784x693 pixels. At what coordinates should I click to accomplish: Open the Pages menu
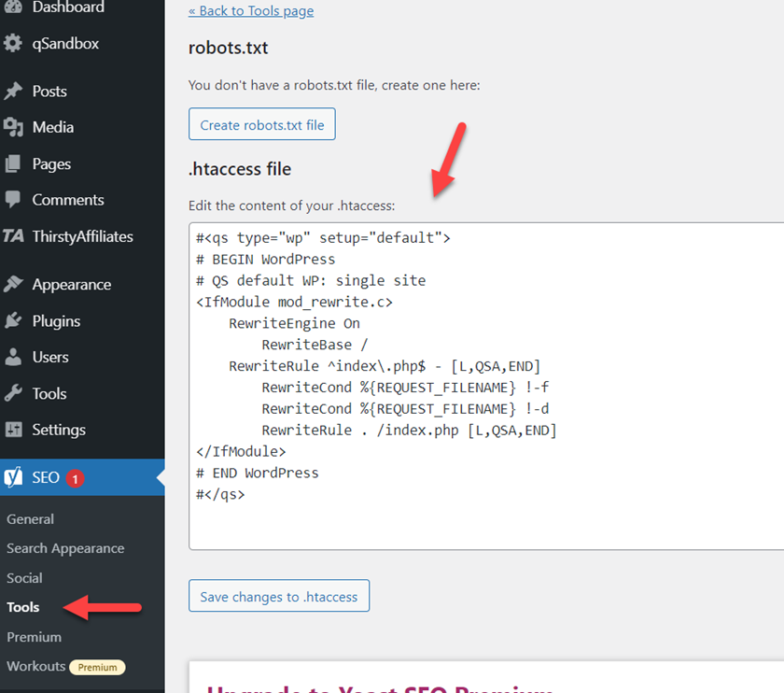(x=82, y=163)
